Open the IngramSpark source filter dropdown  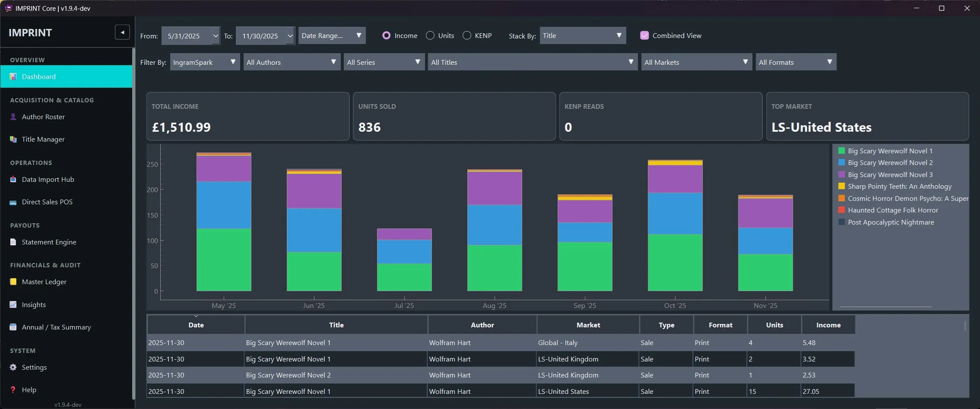click(x=205, y=62)
